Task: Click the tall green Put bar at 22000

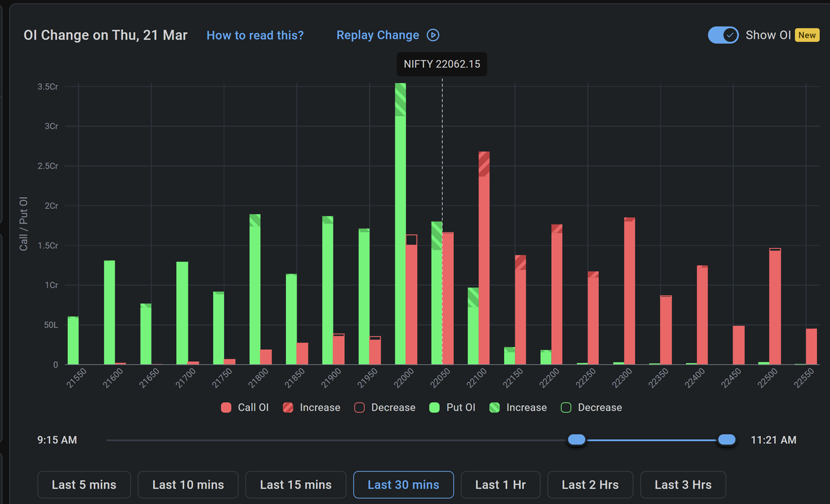Action: pos(400,229)
